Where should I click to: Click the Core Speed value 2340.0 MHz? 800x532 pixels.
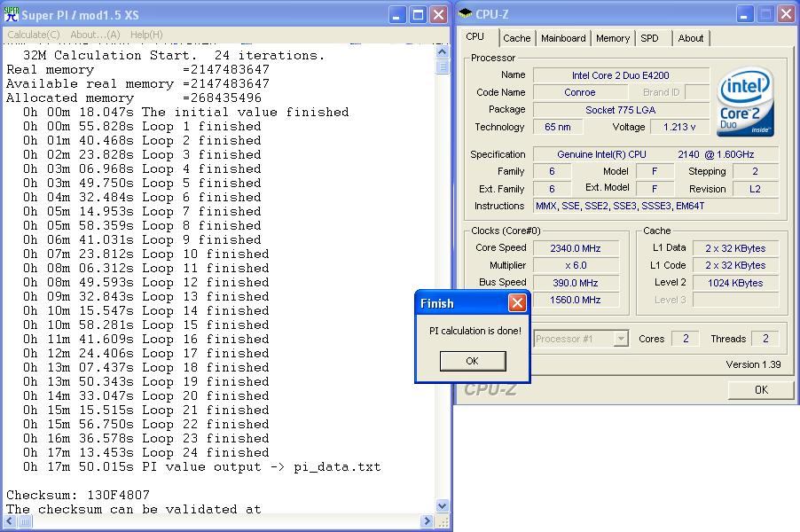[x=576, y=248]
